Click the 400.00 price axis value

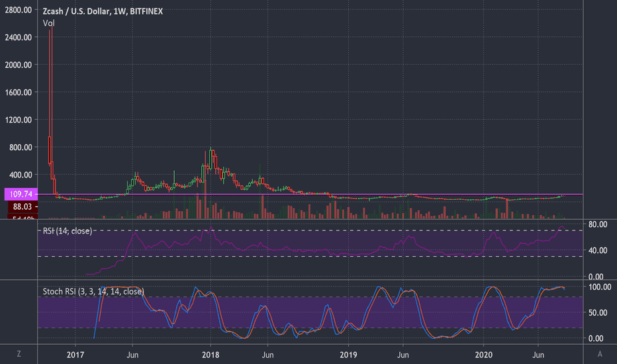tap(21, 175)
